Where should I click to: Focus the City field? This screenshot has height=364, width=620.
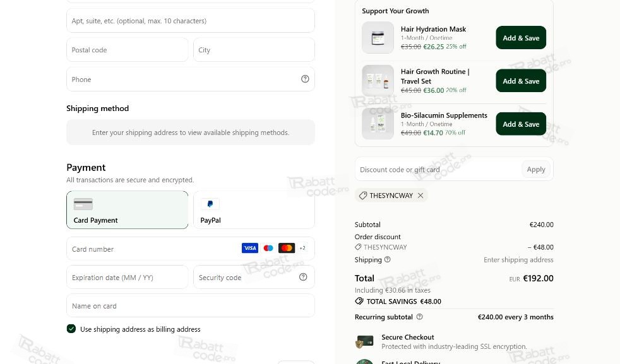pyautogui.click(x=254, y=50)
